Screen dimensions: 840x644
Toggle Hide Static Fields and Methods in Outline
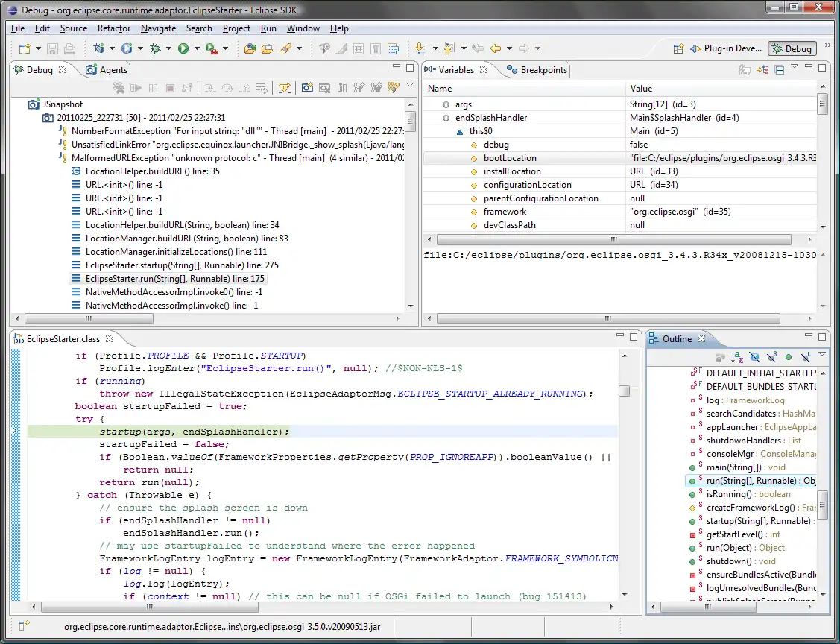click(771, 357)
